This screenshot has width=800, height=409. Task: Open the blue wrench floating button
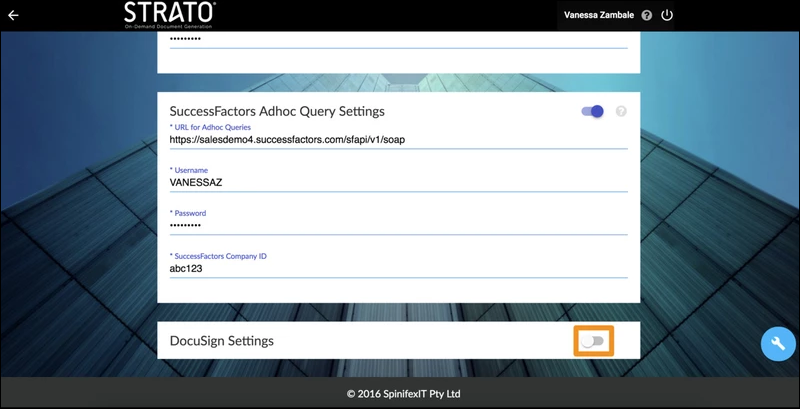778,343
